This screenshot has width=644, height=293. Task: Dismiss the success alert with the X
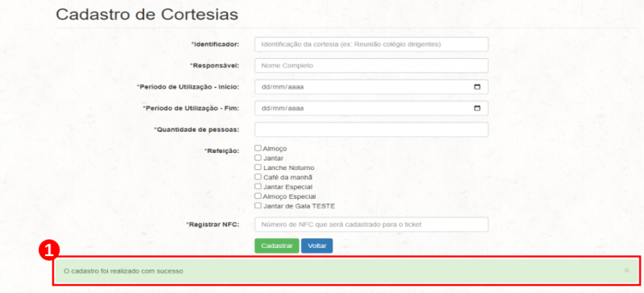pyautogui.click(x=626, y=270)
